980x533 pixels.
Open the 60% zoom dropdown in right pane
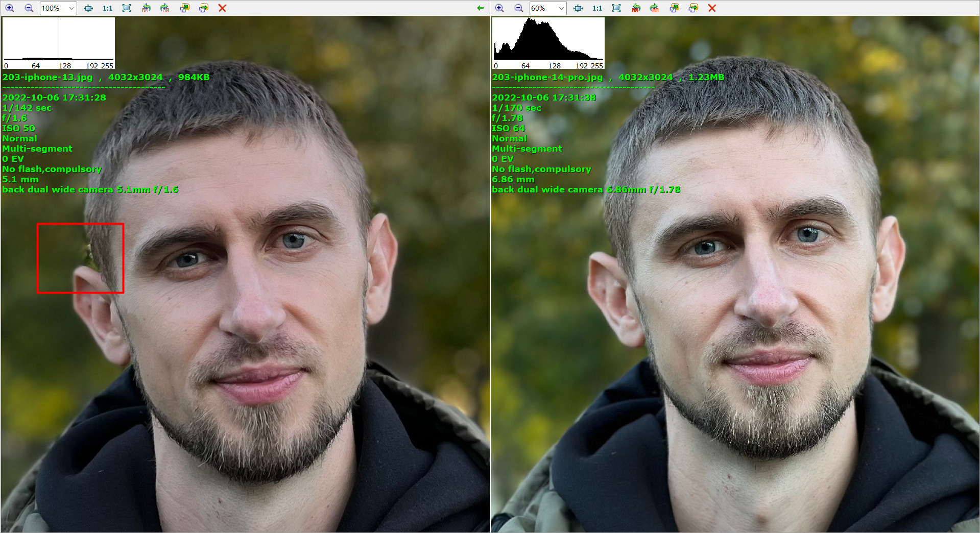pos(561,8)
